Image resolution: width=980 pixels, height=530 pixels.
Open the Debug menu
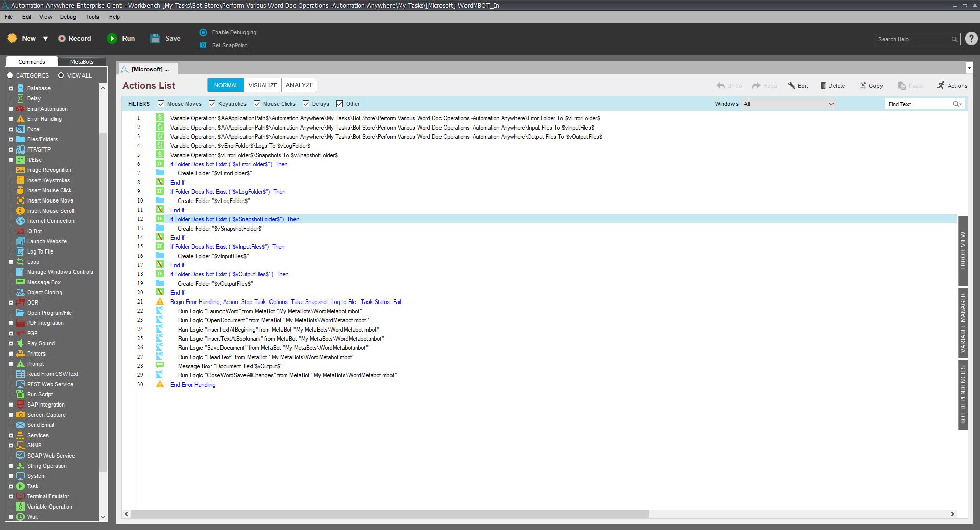[68, 17]
